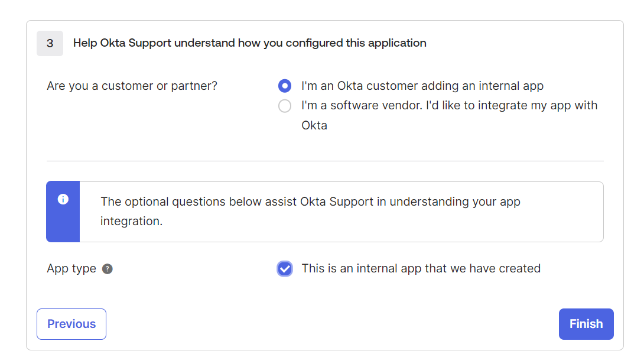Click the "App type" field label

click(x=71, y=269)
